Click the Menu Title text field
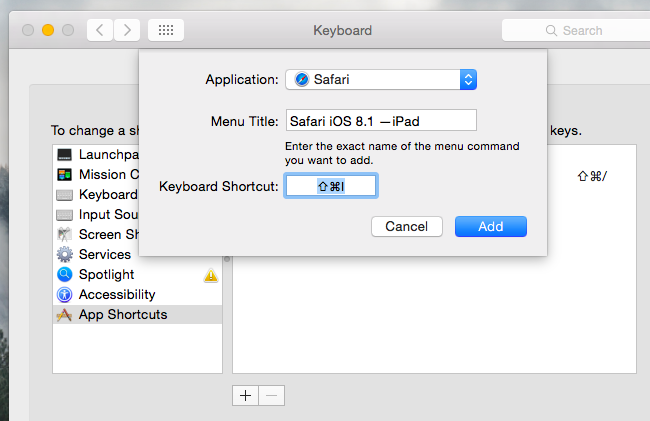Viewport: 650px width, 421px height. [x=381, y=120]
